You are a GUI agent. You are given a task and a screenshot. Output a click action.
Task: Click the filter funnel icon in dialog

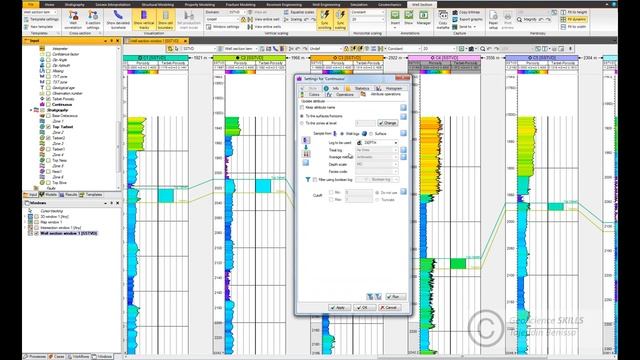(x=307, y=180)
